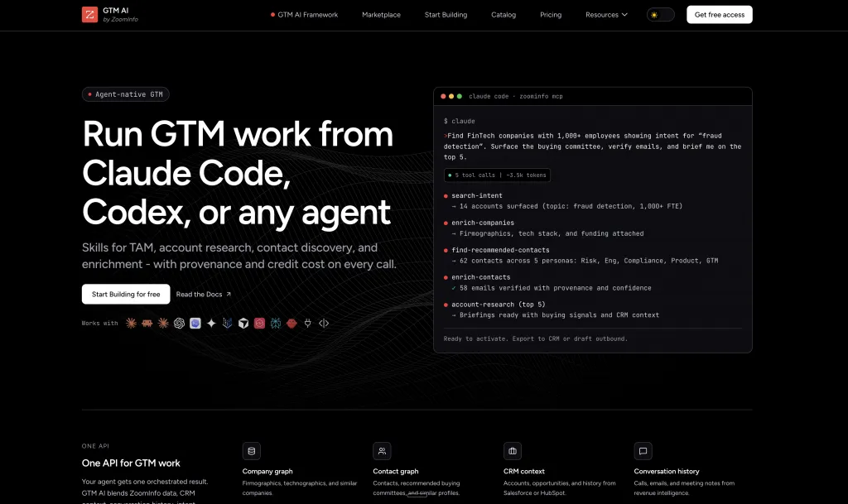Image resolution: width=848 pixels, height=504 pixels.
Task: Click the red rounded-square integration icon
Action: (x=259, y=323)
